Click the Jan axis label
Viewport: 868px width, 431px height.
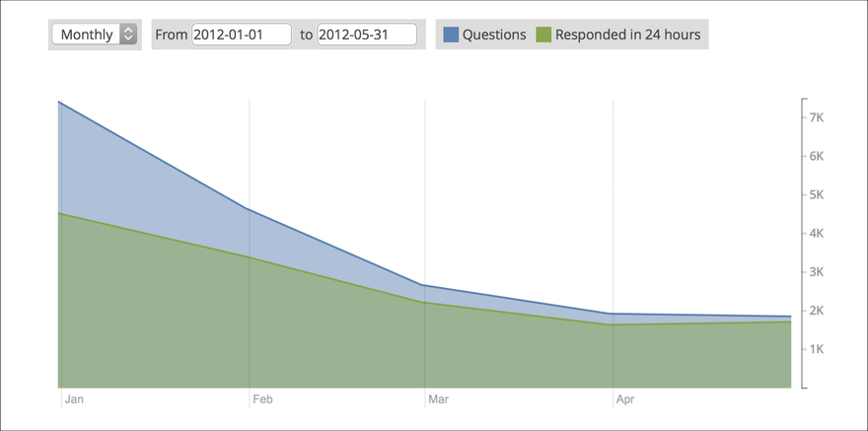pos(74,398)
